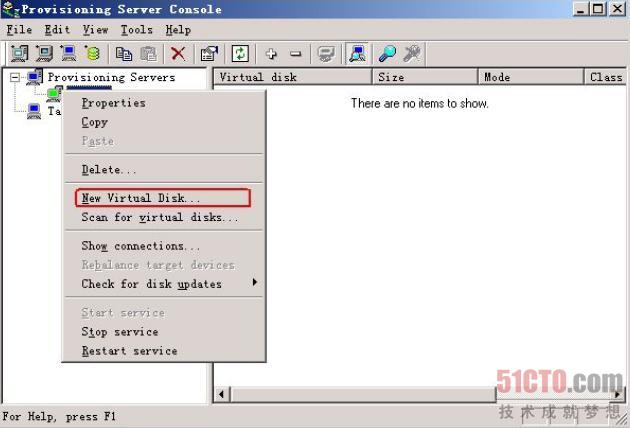630x428 pixels.
Task: Choose Delete... from the context menu
Action: [x=164, y=169]
